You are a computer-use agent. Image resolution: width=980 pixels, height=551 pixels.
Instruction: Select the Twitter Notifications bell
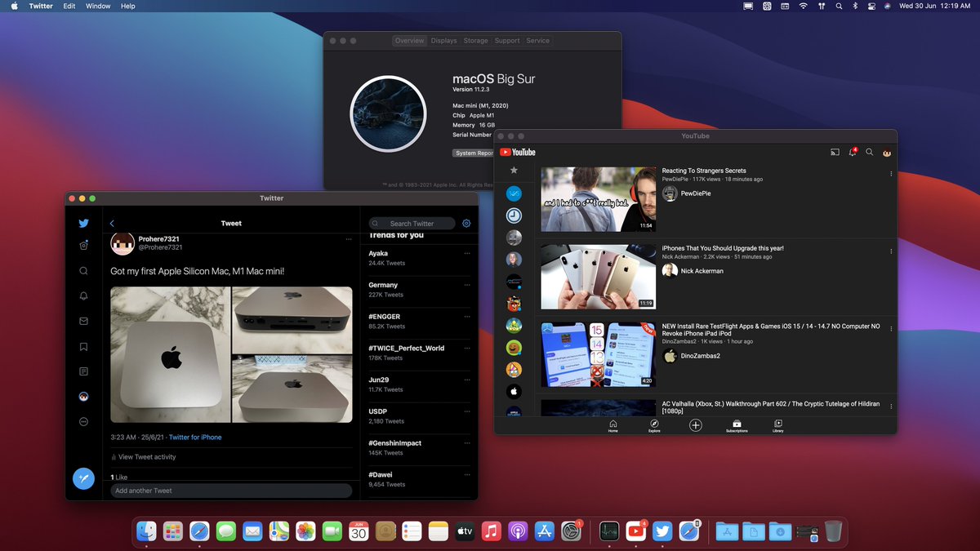(83, 295)
